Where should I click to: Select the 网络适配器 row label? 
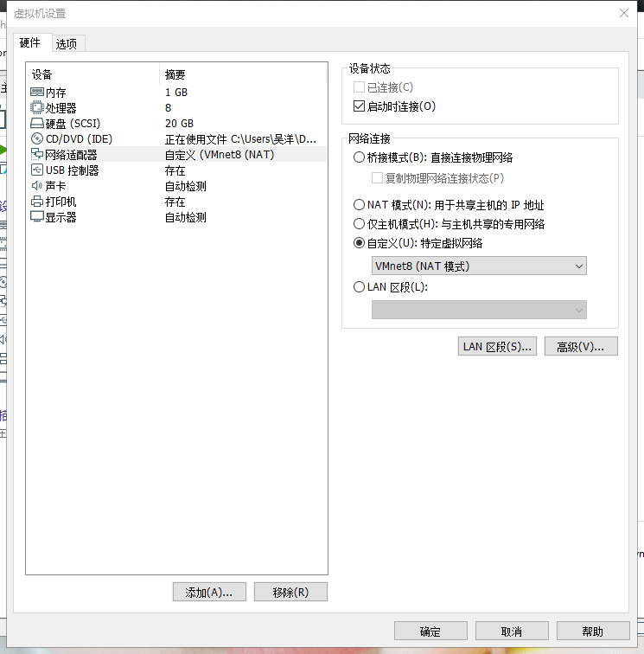click(x=71, y=155)
